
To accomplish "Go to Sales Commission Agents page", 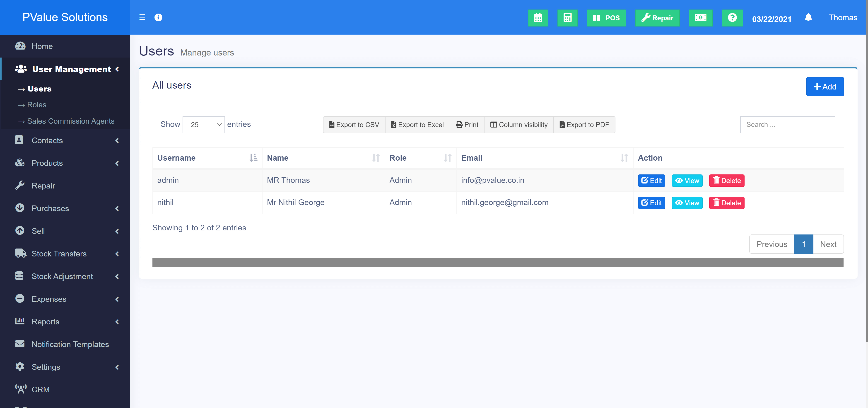I will click(x=70, y=121).
